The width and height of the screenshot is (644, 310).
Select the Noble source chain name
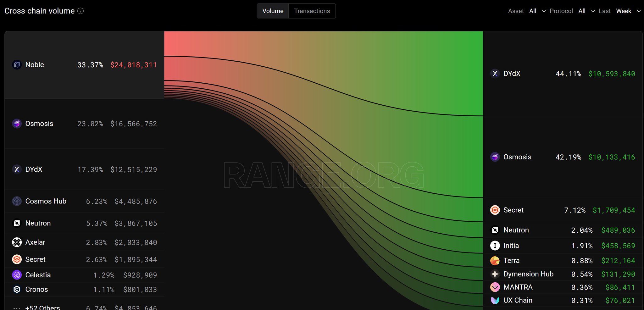point(35,65)
